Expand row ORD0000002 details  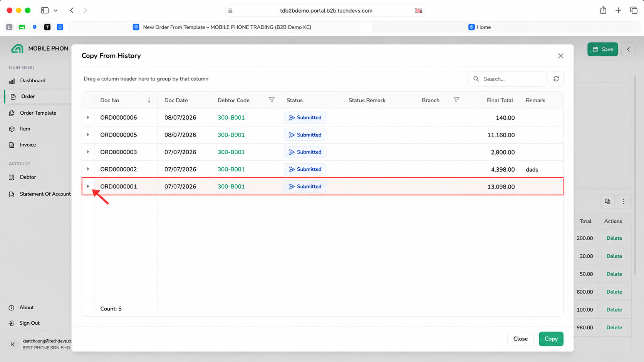click(88, 169)
